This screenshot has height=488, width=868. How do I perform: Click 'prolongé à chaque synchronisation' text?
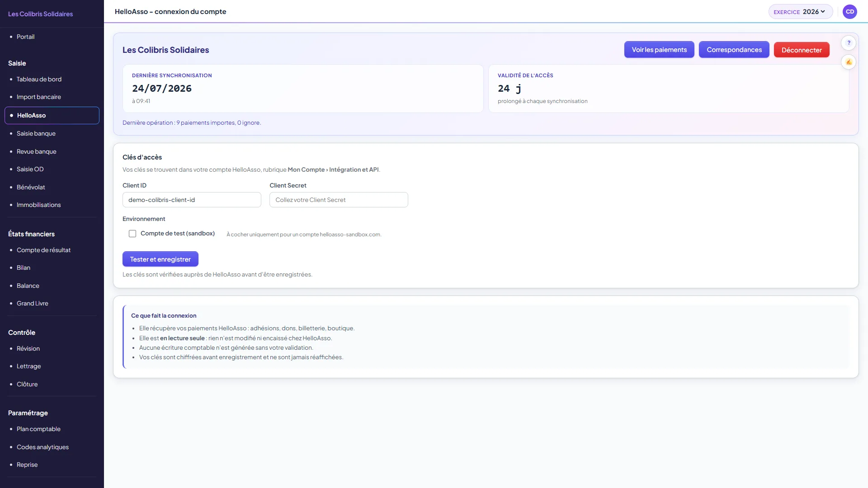pos(542,101)
